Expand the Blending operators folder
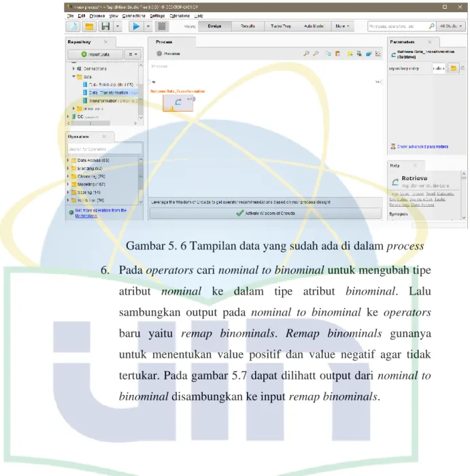470x476 pixels. (68, 168)
